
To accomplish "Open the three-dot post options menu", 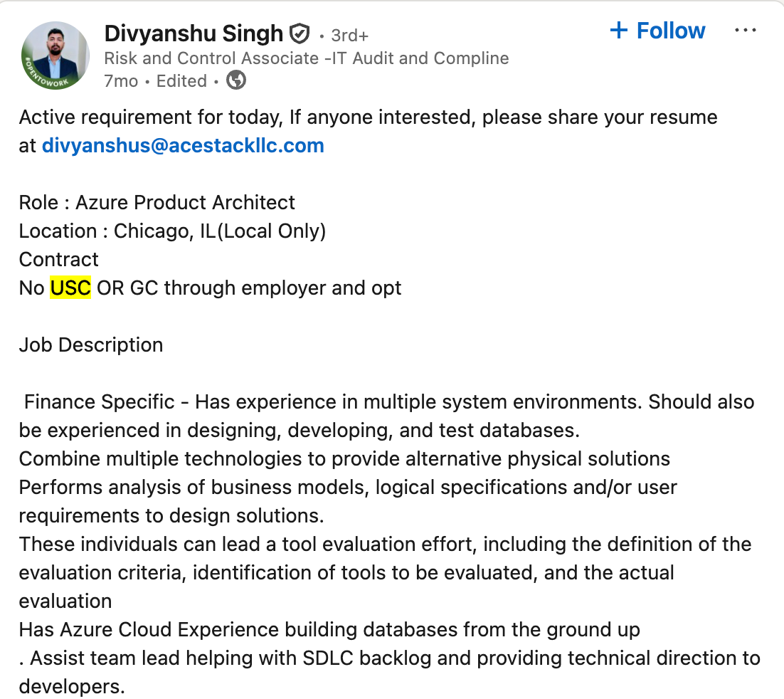I will coord(745,31).
